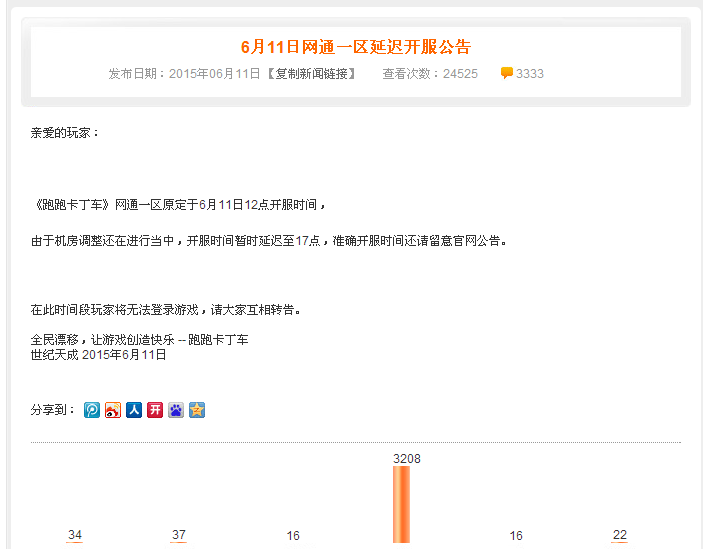Click the vote count 22
Viewport: 703px width, 549px height.
[x=620, y=535]
